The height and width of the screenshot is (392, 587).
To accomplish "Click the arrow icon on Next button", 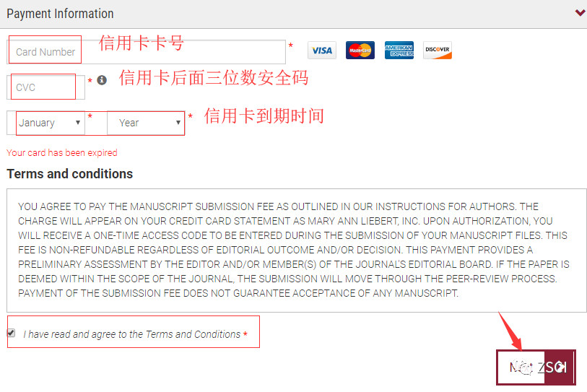I will (x=560, y=367).
